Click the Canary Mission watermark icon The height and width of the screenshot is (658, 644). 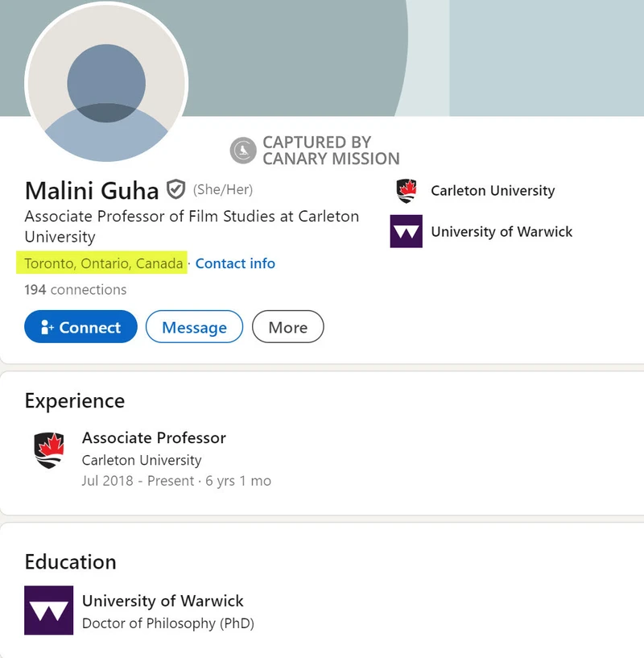[243, 151]
